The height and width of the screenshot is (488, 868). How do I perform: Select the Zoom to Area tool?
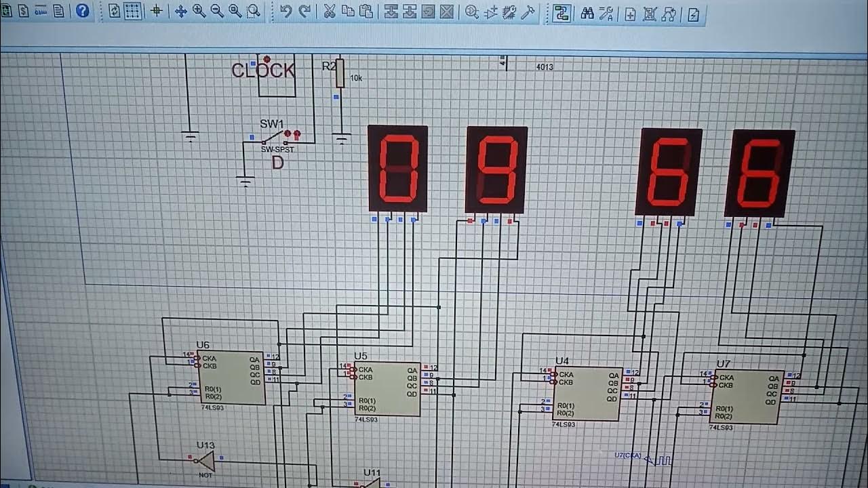pyautogui.click(x=254, y=11)
